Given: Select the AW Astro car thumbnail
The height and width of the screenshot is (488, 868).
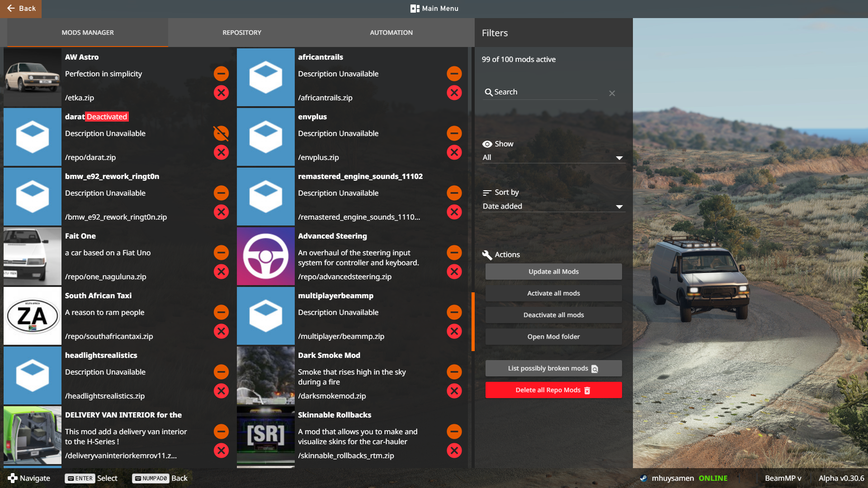Looking at the screenshot, I should 33,77.
